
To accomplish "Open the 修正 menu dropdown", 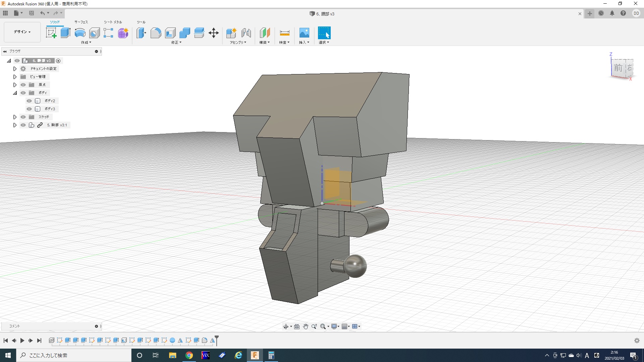I will (x=176, y=43).
